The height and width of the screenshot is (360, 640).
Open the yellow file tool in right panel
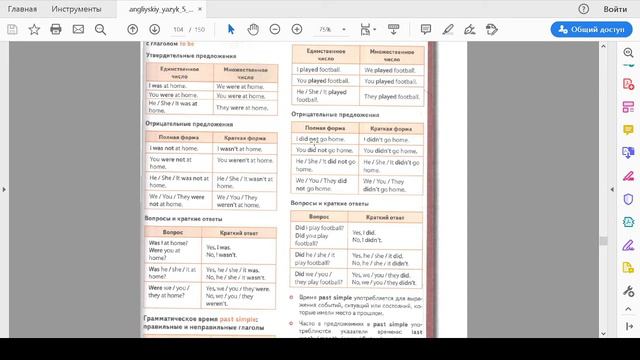click(x=629, y=268)
